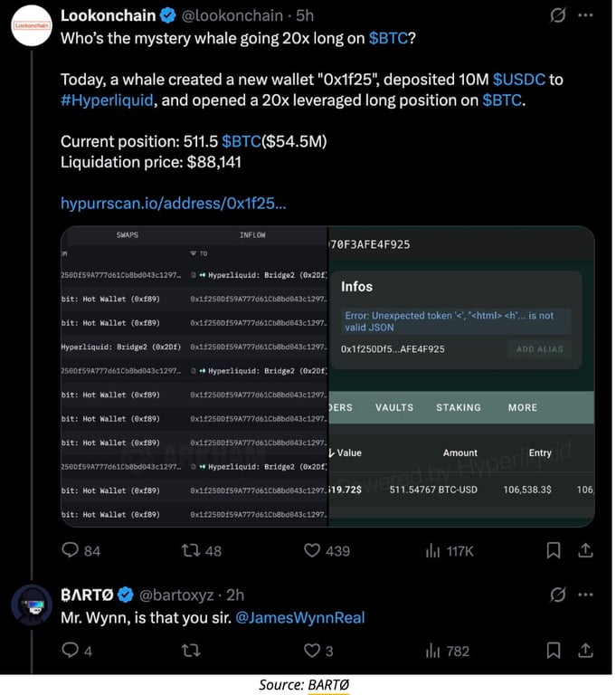Open the #Hyperliquid hashtag
The height and width of the screenshot is (695, 616).
[107, 100]
